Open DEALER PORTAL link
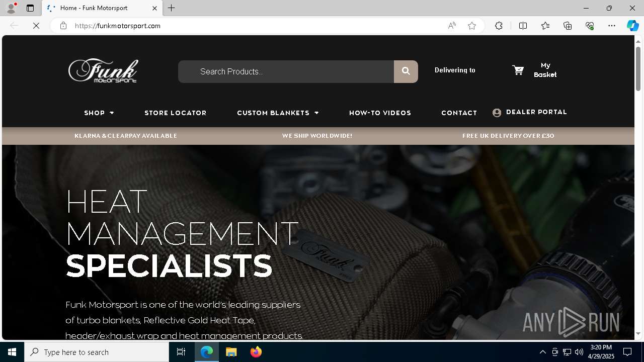This screenshot has height=362, width=644. coord(536,112)
